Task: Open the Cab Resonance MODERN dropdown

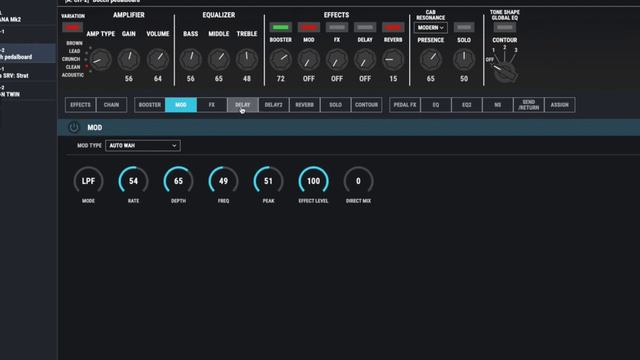Action: (x=431, y=28)
